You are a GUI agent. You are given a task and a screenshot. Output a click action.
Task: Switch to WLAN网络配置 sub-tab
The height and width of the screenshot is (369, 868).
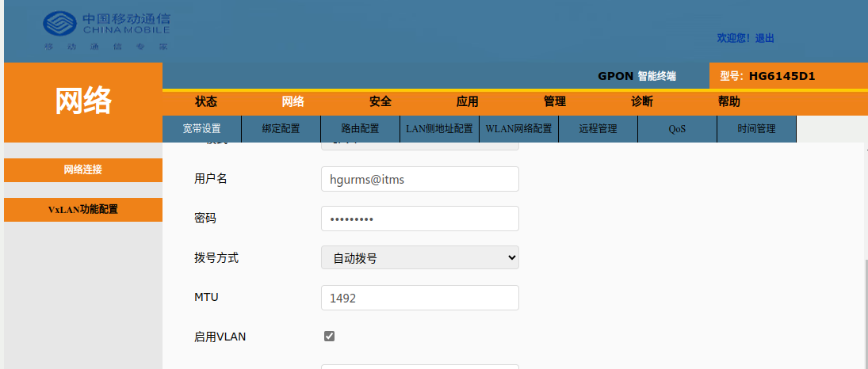518,129
